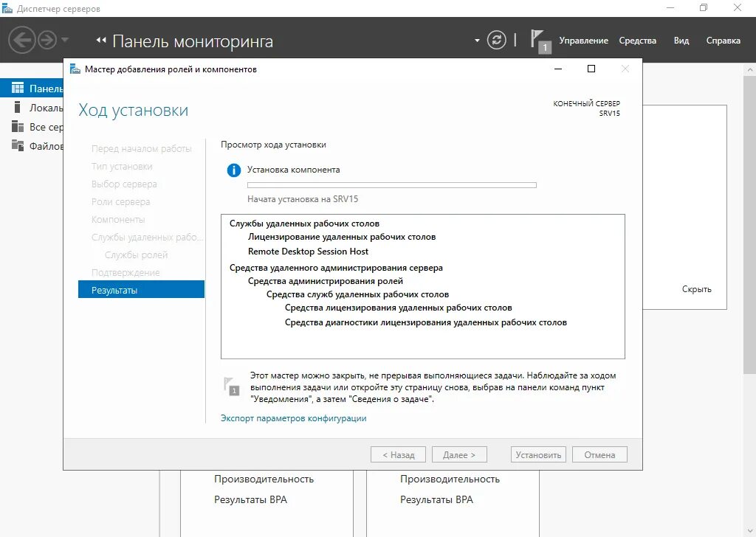Select the Выбор сервера step
Screen dimensions: 756x537
click(124, 184)
